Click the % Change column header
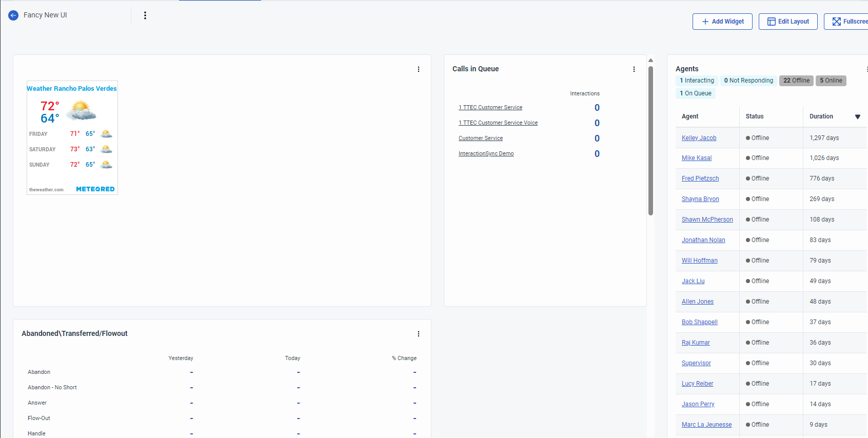Viewport: 868px width, 438px height. pyautogui.click(x=404, y=359)
